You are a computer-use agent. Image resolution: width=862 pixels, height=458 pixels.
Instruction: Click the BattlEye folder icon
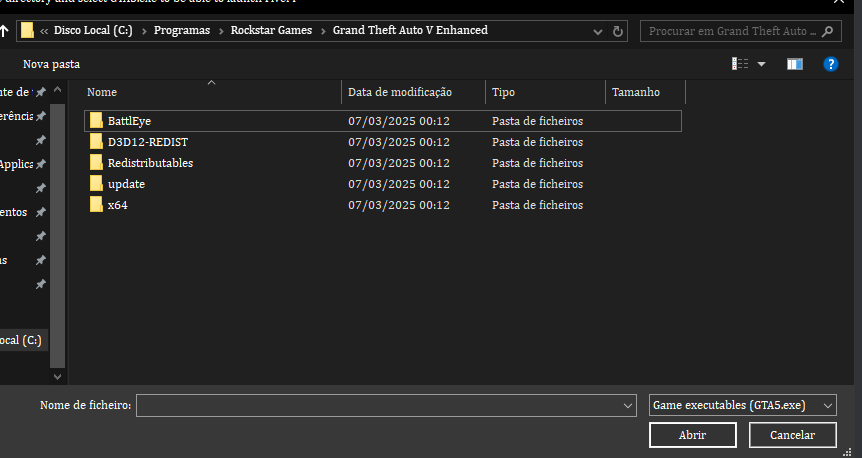tap(96, 120)
